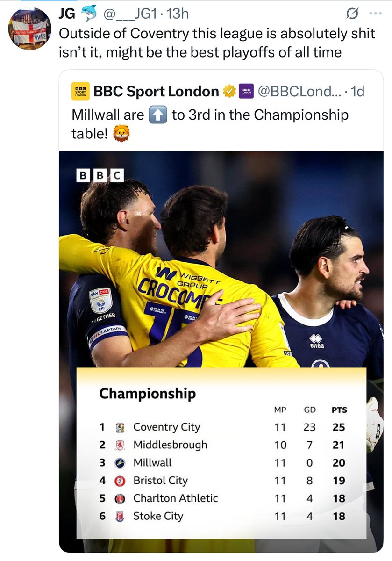392x561 pixels.
Task: Tap the purple BBC London affiliate badge
Action: tap(246, 91)
